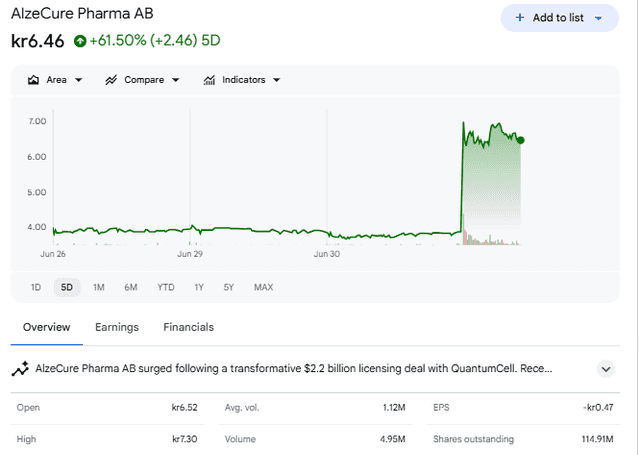640x455 pixels.
Task: Select the 6M time range
Action: pyautogui.click(x=131, y=287)
